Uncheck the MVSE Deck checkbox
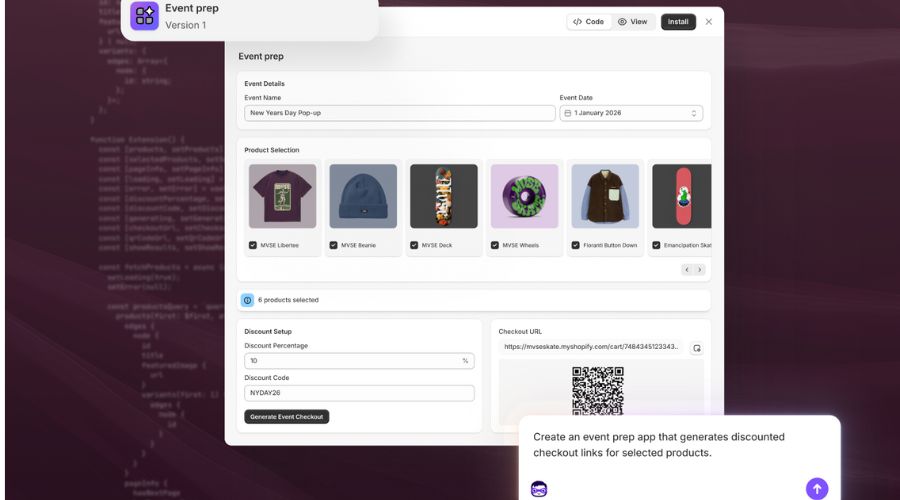The width and height of the screenshot is (900, 500). click(x=414, y=245)
